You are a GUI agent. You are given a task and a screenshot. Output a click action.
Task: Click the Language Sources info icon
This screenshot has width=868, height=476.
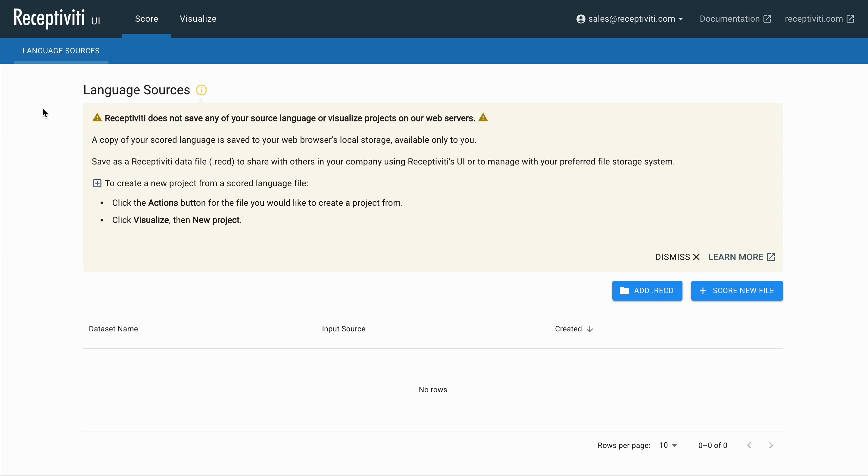pos(201,90)
